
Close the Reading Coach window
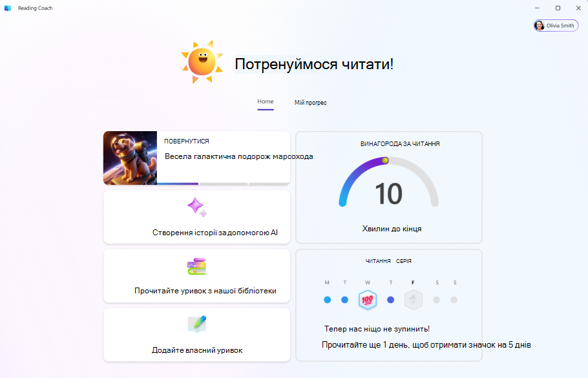coord(578,8)
